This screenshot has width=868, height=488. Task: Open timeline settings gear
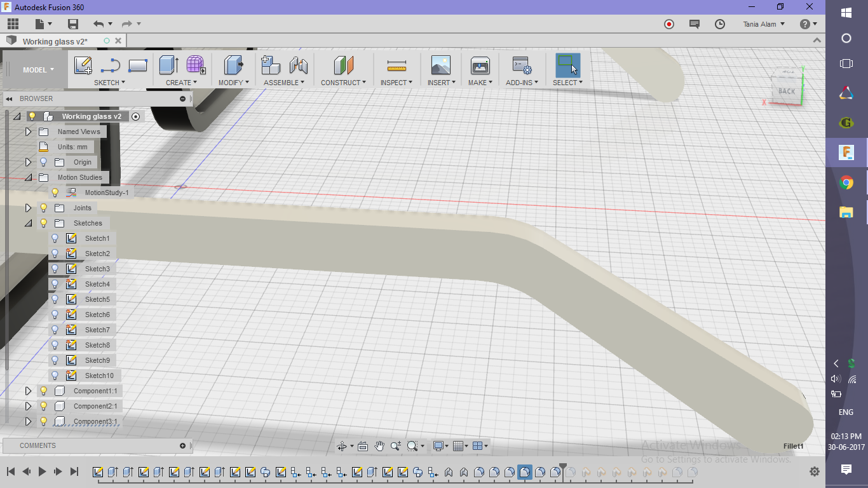click(x=815, y=471)
